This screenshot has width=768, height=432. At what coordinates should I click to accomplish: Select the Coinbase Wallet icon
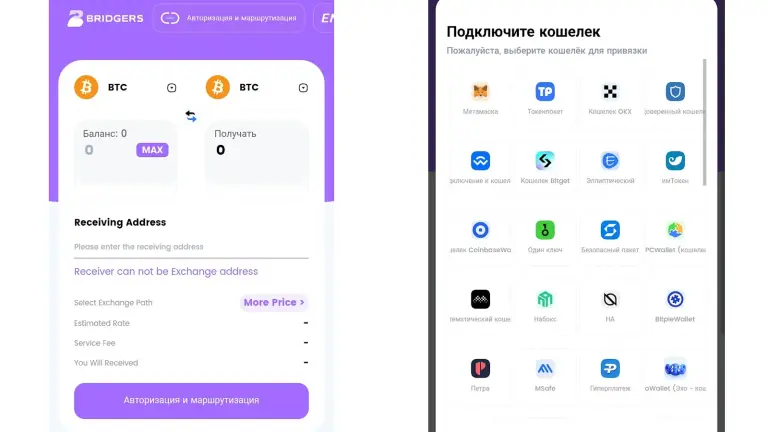[x=480, y=230]
